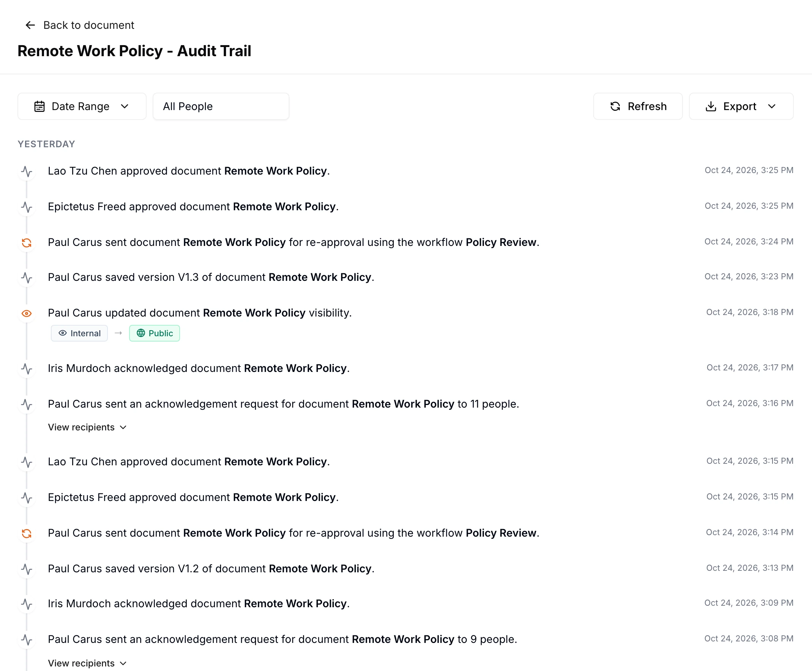The height and width of the screenshot is (671, 812).
Task: Click orange eye icon for visibility update
Action: click(27, 313)
